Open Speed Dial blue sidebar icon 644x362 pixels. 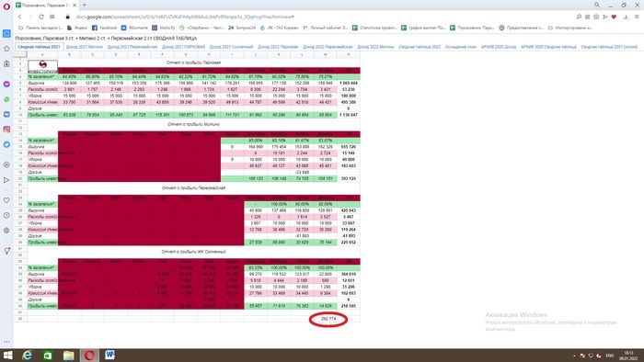click(x=6, y=33)
